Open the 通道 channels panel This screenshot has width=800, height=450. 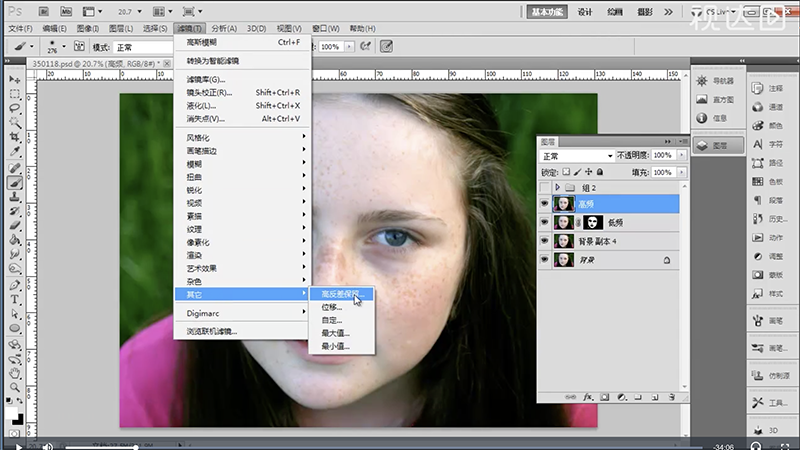(x=770, y=107)
